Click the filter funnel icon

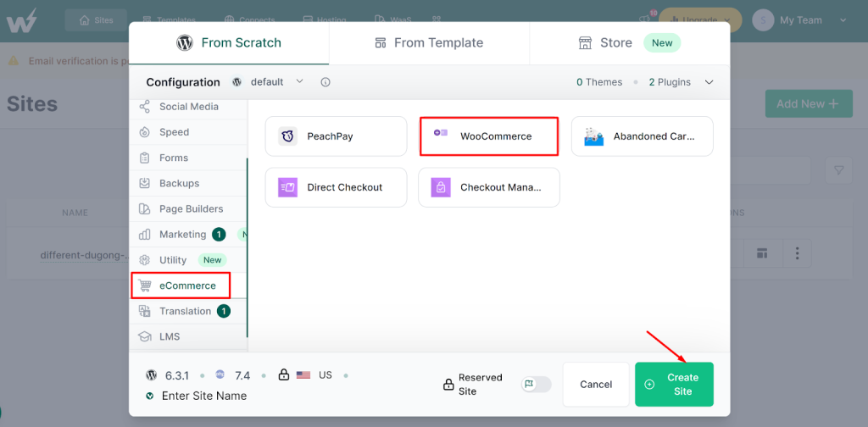tap(838, 170)
